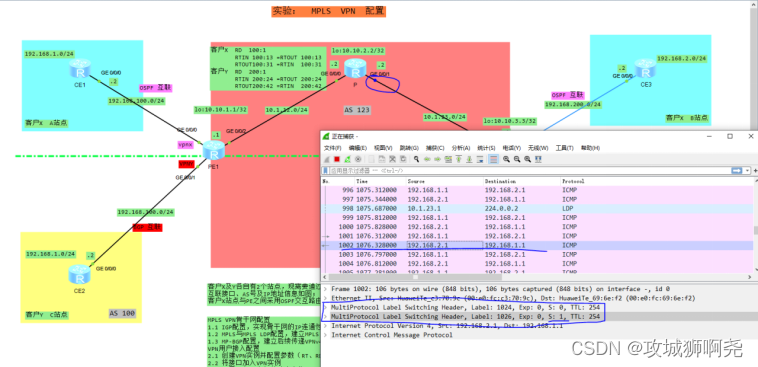The height and width of the screenshot is (367, 758).
Task: Select packet 998 LDP row
Action: click(537, 208)
